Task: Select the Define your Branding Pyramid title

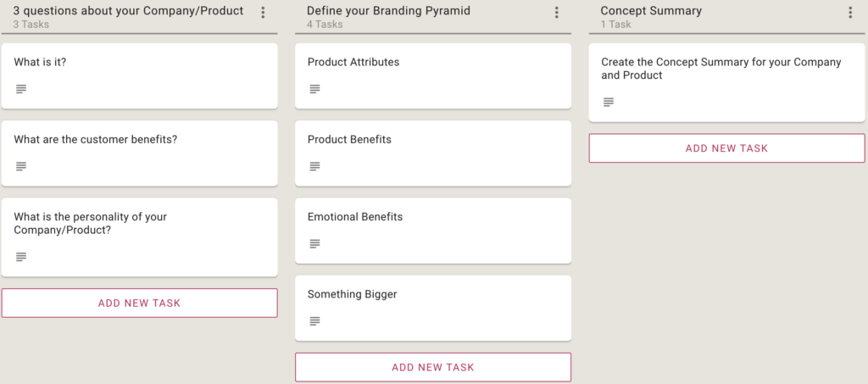Action: tap(388, 11)
